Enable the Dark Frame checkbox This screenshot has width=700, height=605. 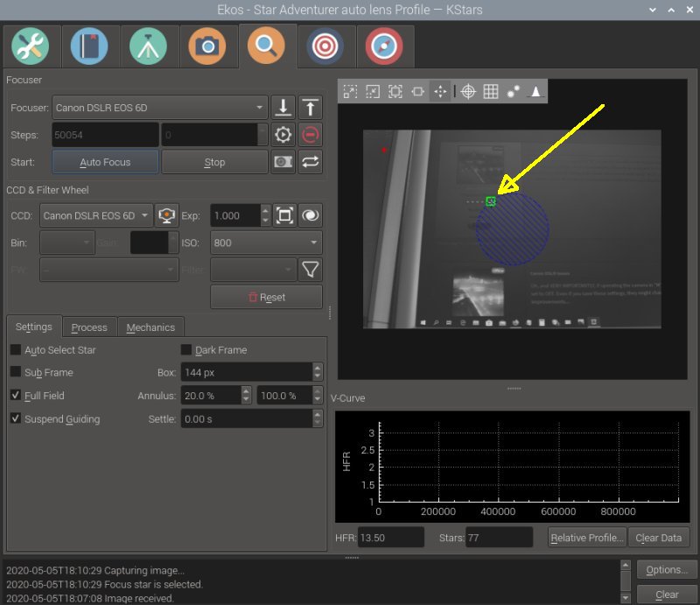[x=186, y=349]
